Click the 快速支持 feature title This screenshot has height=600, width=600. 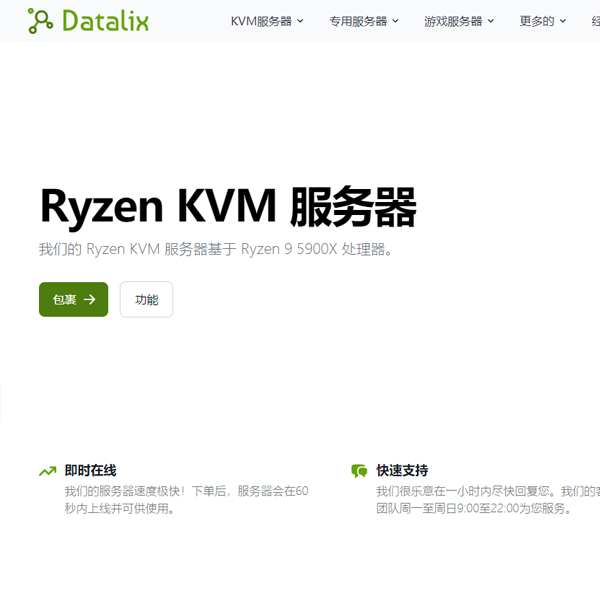(402, 470)
